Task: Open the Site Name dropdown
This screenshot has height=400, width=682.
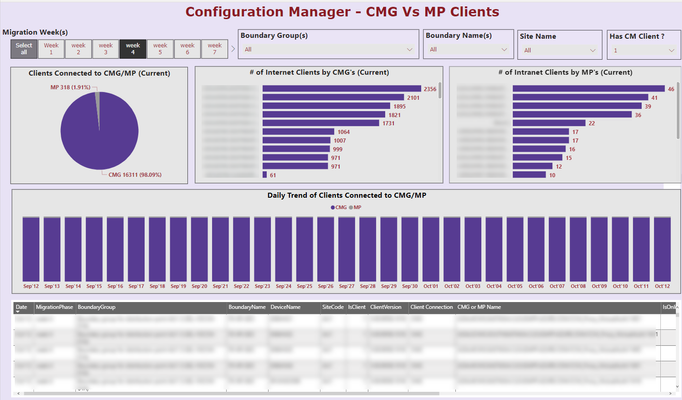Action: (559, 50)
